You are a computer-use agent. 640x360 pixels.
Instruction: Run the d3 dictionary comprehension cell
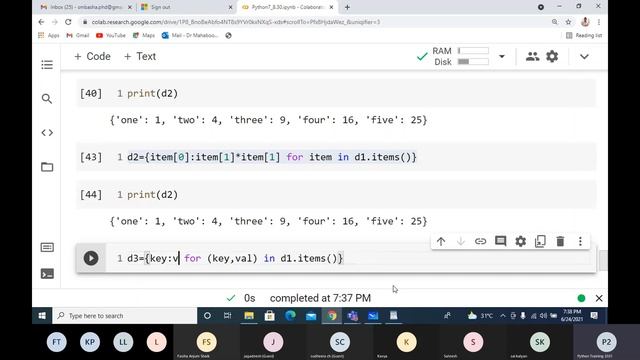click(x=91, y=258)
